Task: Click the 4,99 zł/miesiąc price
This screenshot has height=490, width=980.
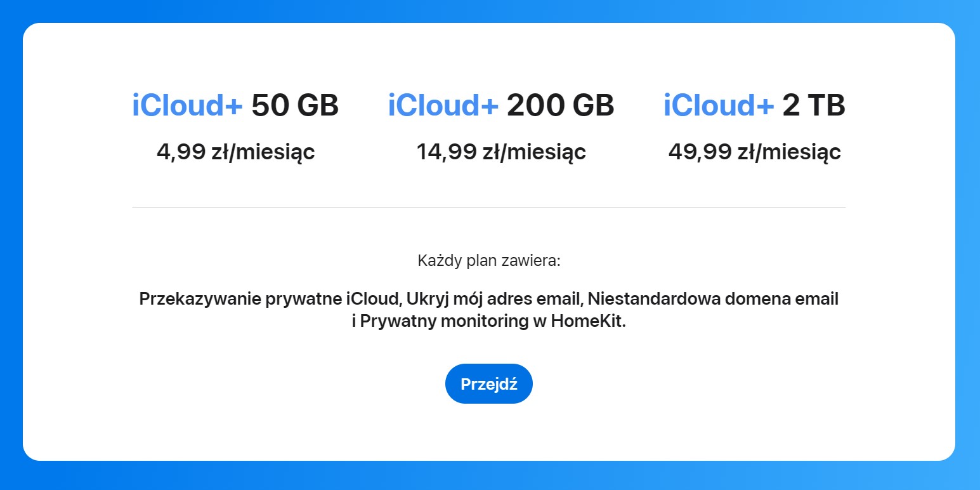Action: click(235, 152)
